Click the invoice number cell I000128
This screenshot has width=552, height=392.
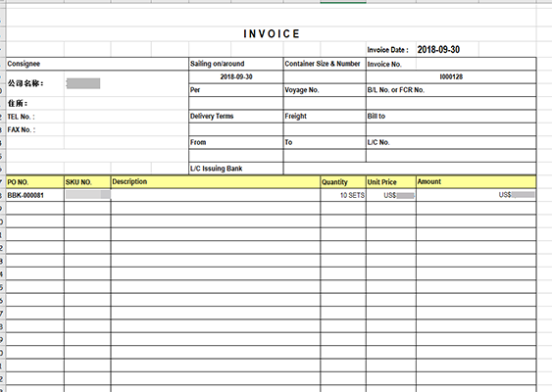tap(451, 76)
